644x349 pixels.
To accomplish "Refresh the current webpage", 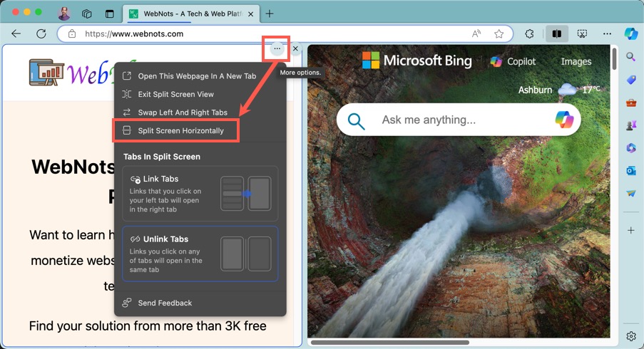I will [x=41, y=33].
